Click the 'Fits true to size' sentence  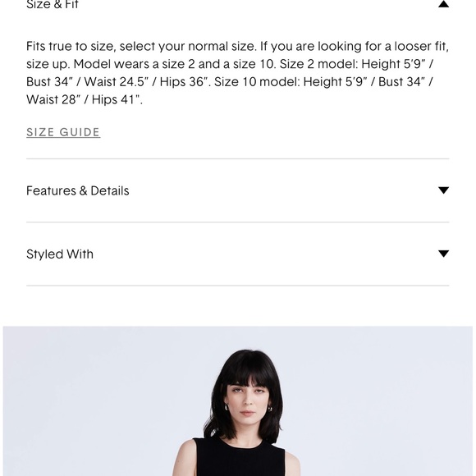tap(141, 47)
